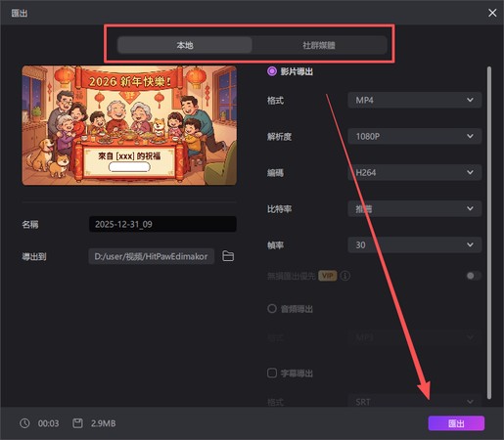Click the disk file size icon
504x440 pixels.
click(77, 423)
